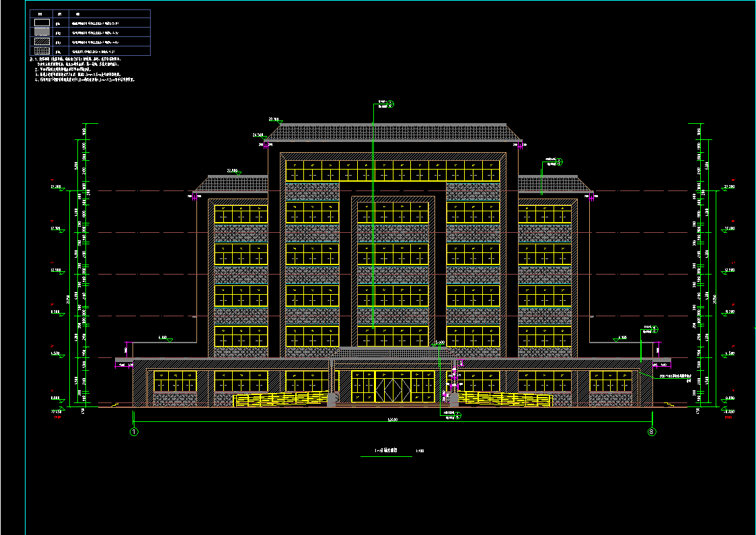This screenshot has height=535, width=756.
Task: Select the overall green dimension line between axes
Action: 392,422
